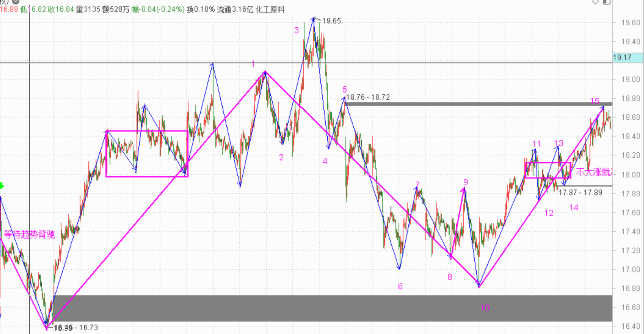Open the round dropdown beside the stock name
This screenshot has height=334, width=644.
pyautogui.click(x=15, y=2)
